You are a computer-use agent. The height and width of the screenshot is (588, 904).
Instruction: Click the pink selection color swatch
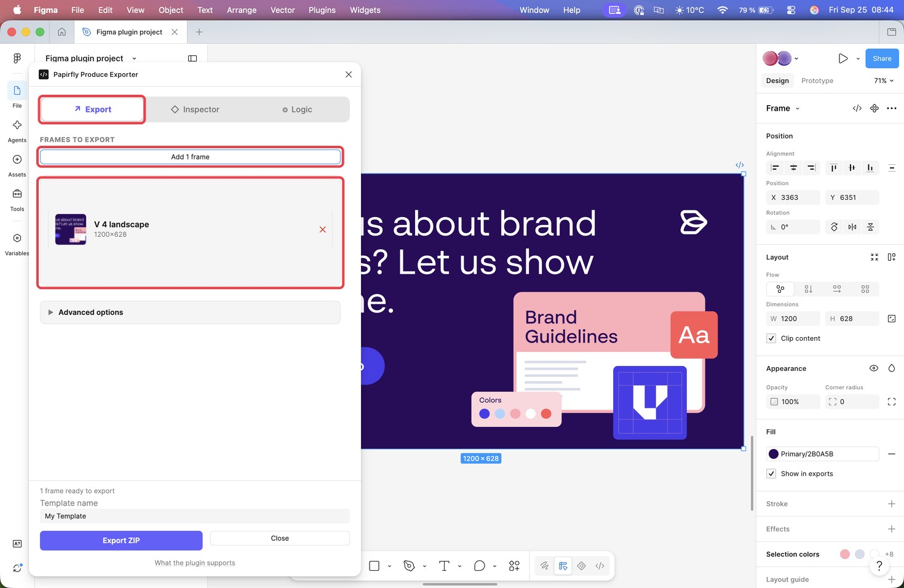[845, 554]
